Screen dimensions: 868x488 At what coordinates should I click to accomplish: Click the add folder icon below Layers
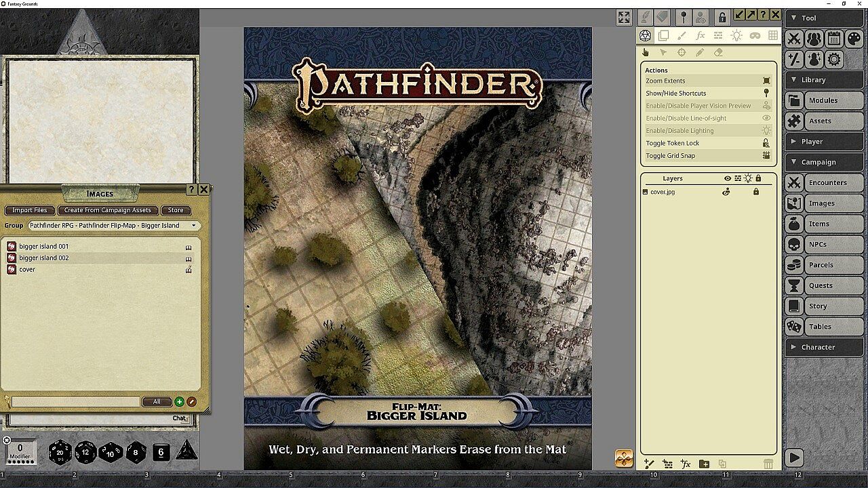[x=704, y=464]
